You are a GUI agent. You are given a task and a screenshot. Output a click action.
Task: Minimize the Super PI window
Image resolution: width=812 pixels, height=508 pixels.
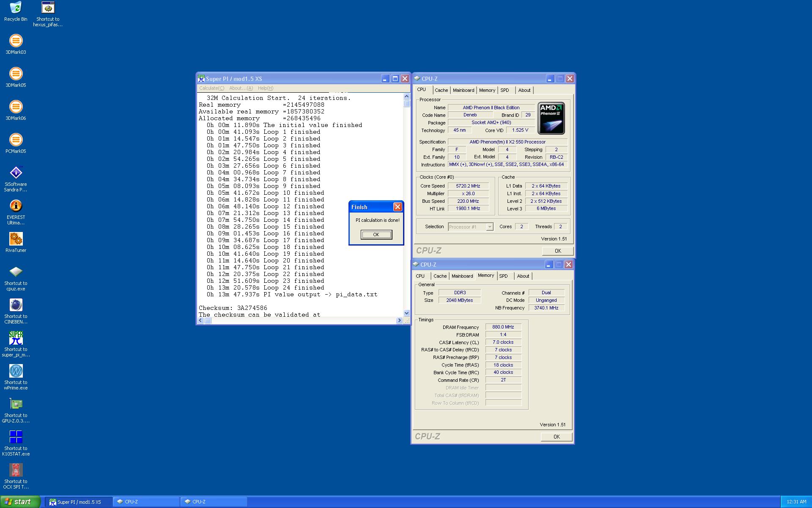[x=385, y=78]
